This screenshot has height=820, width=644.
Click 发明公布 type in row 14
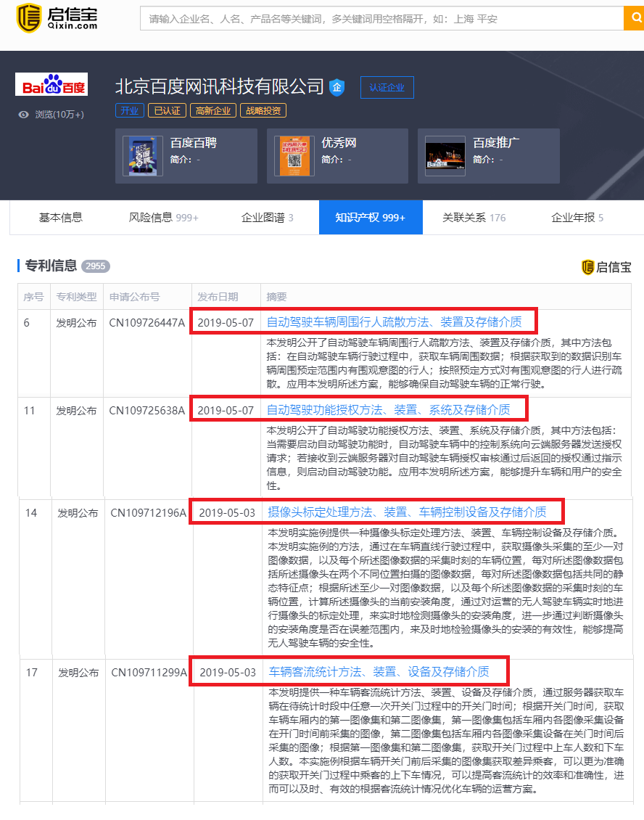[78, 513]
